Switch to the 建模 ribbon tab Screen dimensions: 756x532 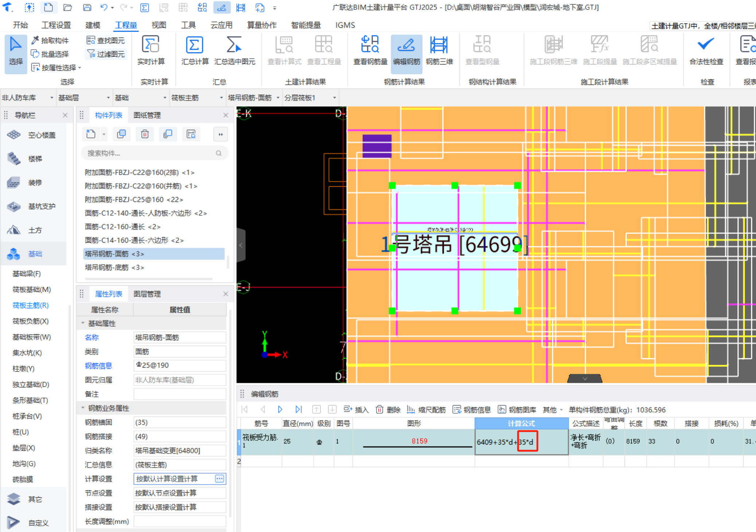(93, 25)
